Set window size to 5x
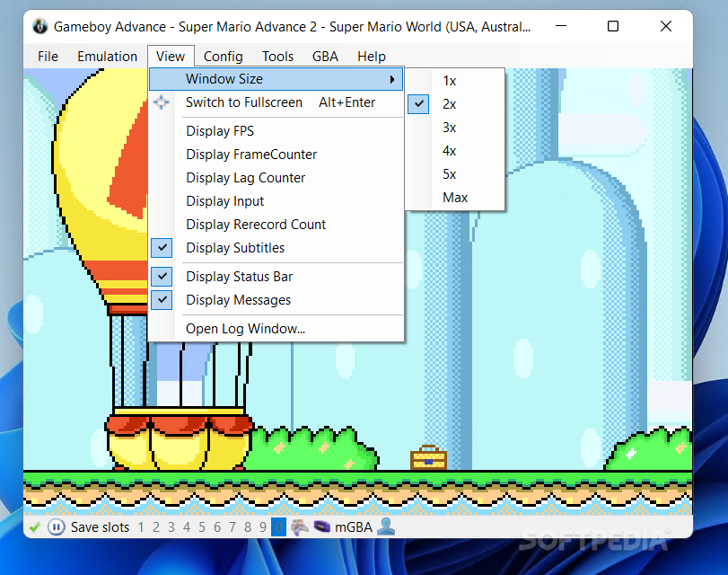 (x=455, y=174)
